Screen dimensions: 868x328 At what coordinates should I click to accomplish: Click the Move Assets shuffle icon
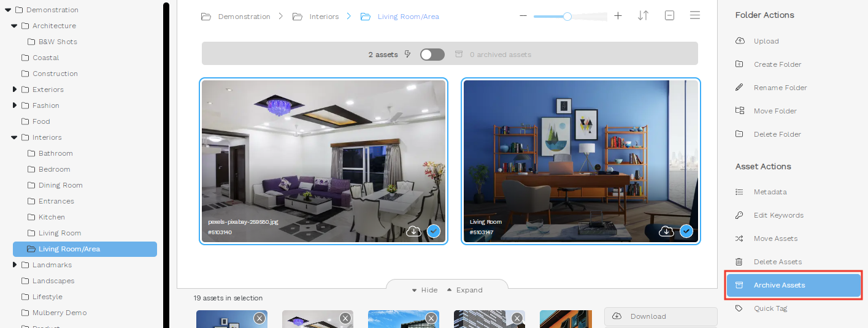pyautogui.click(x=739, y=238)
